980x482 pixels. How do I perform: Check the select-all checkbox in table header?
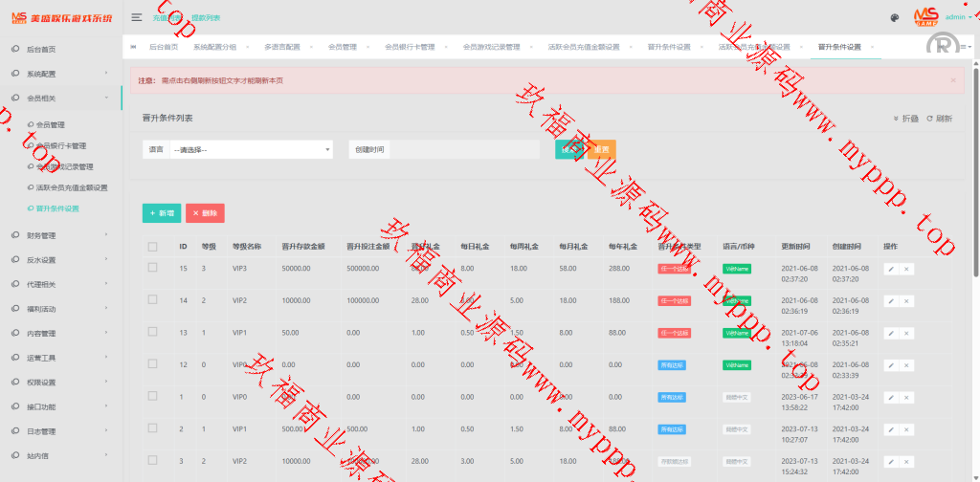[x=152, y=247]
